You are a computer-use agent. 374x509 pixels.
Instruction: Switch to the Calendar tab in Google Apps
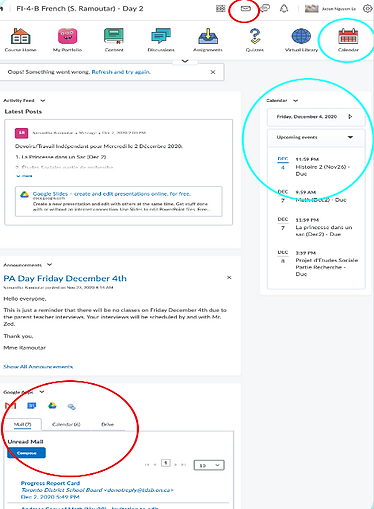[x=66, y=424]
